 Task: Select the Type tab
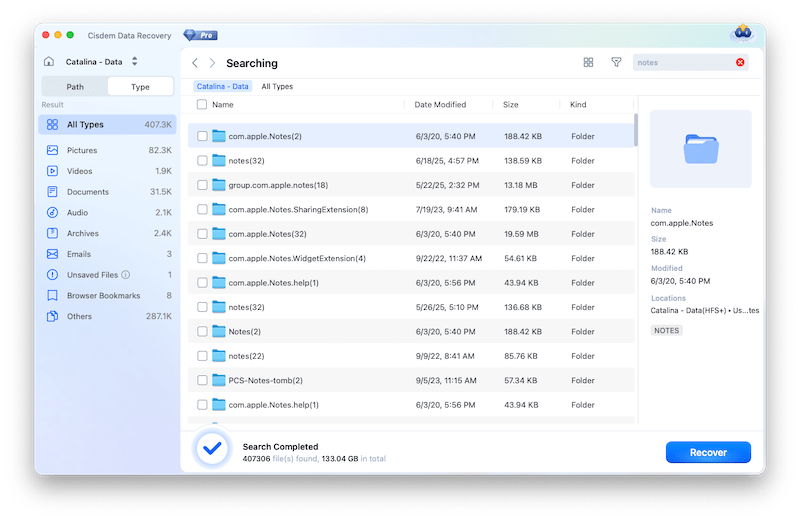[140, 87]
